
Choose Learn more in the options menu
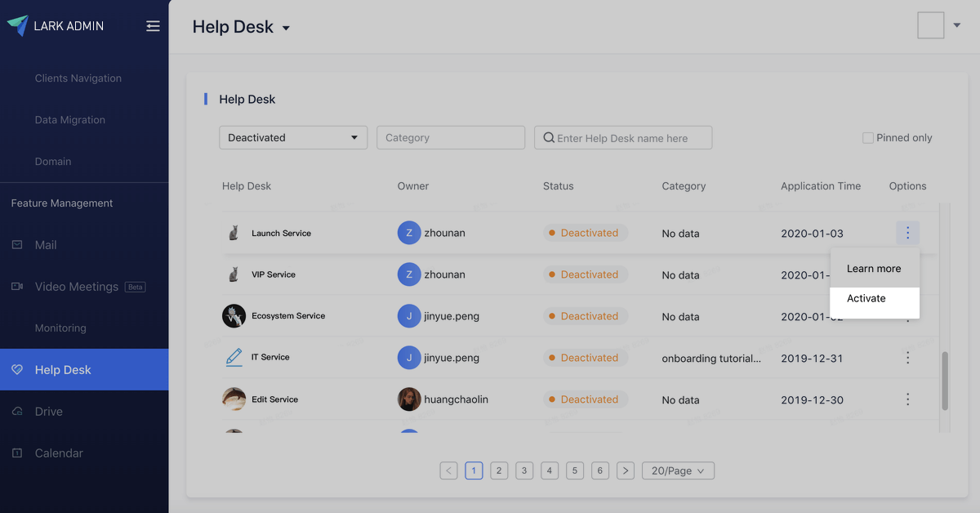tap(874, 269)
